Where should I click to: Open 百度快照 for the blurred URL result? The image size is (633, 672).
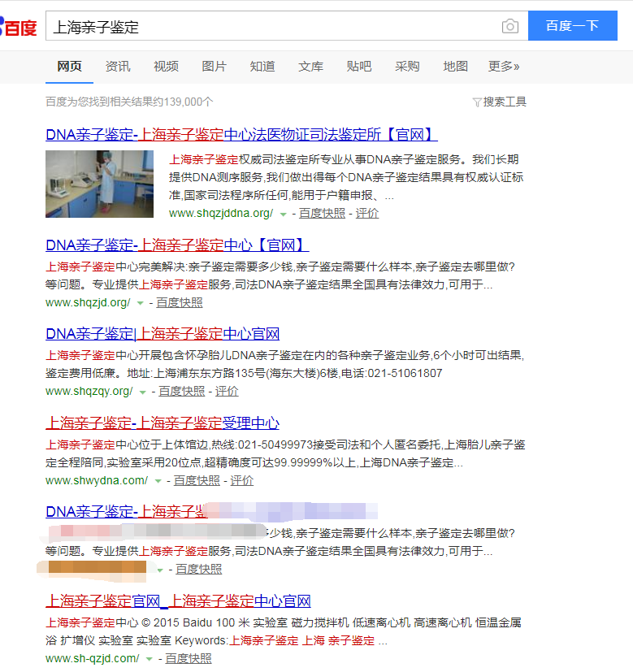(x=199, y=569)
